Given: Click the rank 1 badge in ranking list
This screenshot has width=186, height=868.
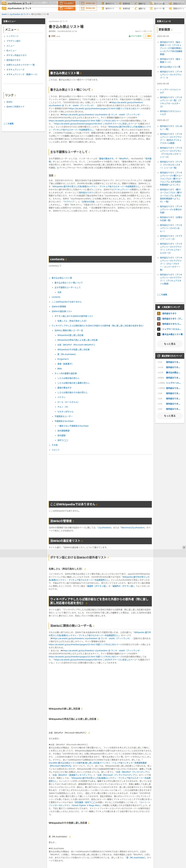Looking at the screenshot, I should [x=159, y=313].
